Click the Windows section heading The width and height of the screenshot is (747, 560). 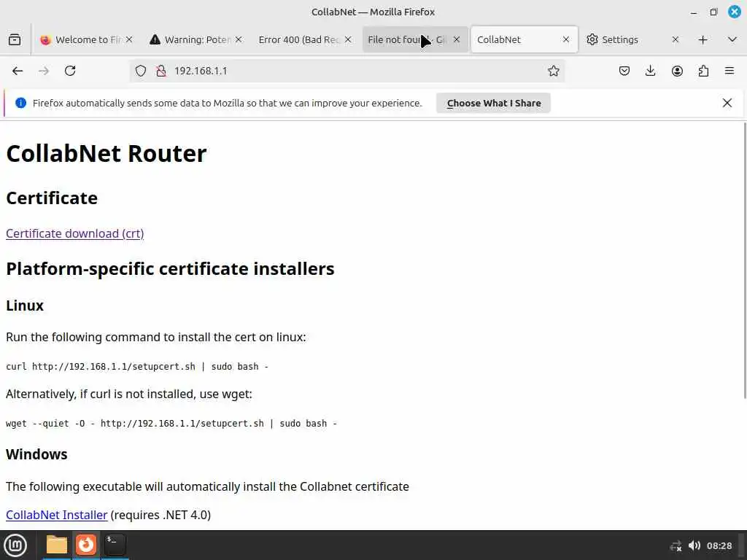[x=36, y=454]
